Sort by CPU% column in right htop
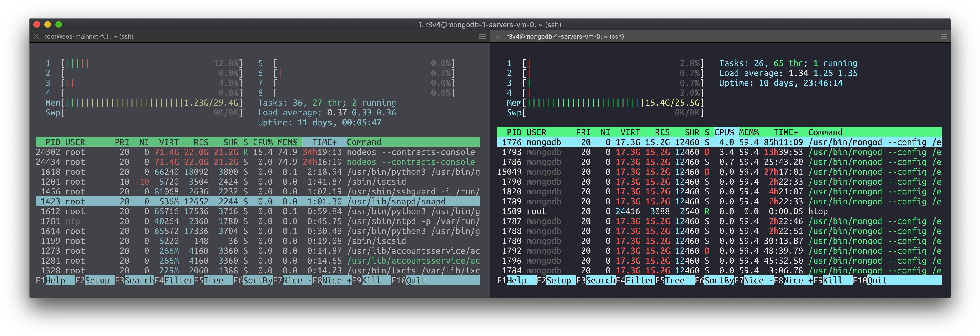 coord(724,132)
